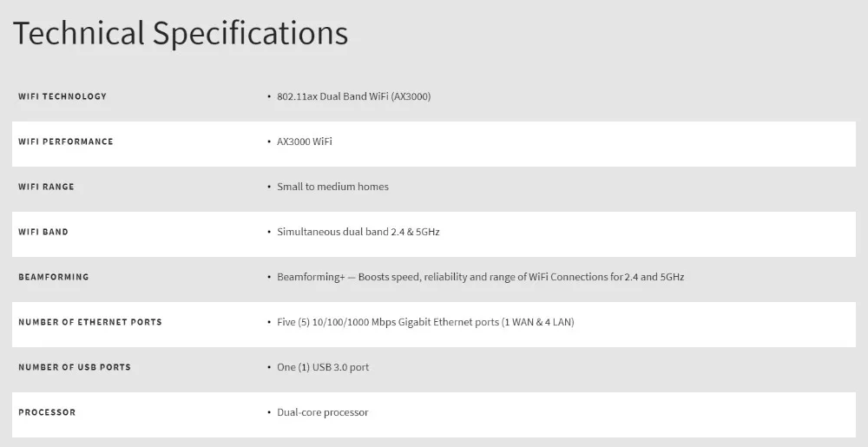Screen dimensions: 868x447
Task: Select the BEAMFORMING row label
Action: point(54,277)
